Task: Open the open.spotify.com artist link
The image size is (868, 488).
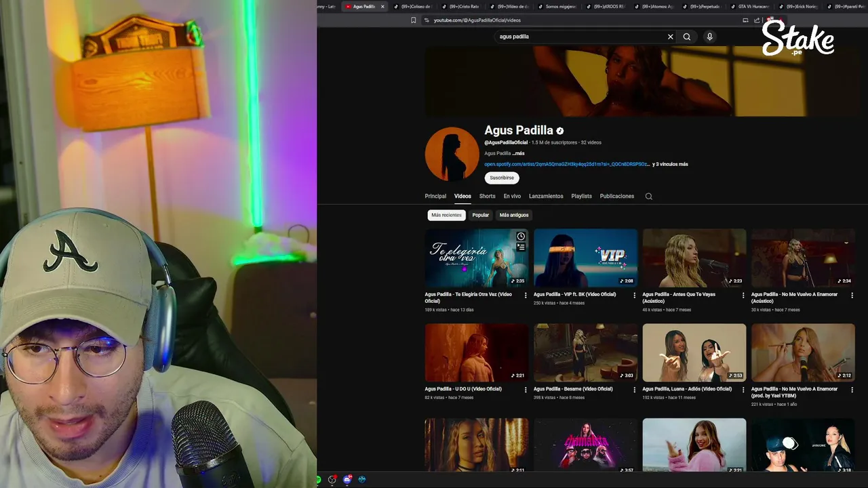Action: [x=567, y=164]
